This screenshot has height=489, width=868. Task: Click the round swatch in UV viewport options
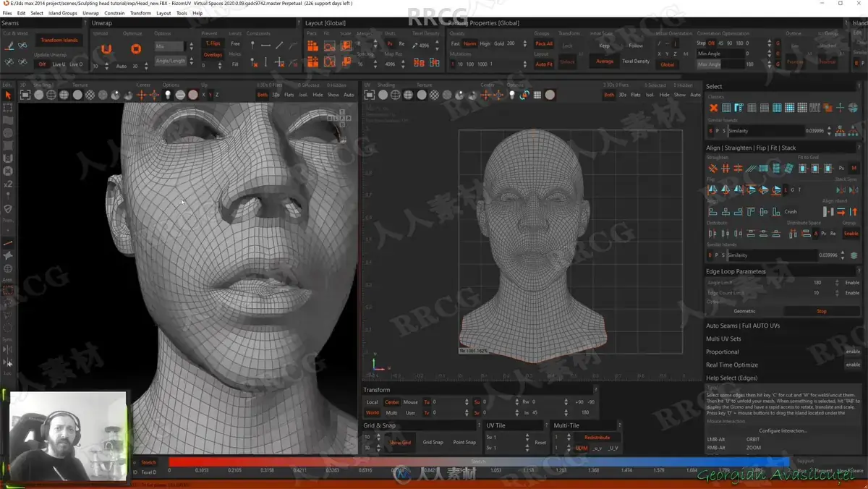point(550,95)
